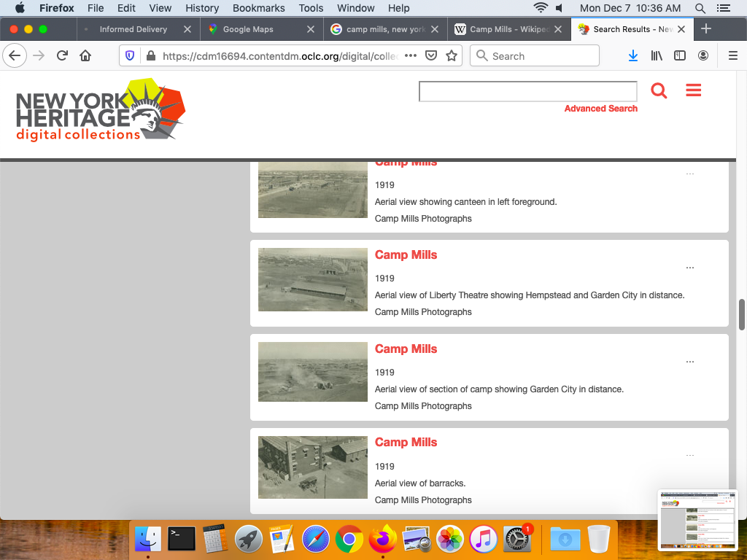Expand options for the Liberty Theatre result
Viewport: 747px width, 560px height.
pos(690,268)
